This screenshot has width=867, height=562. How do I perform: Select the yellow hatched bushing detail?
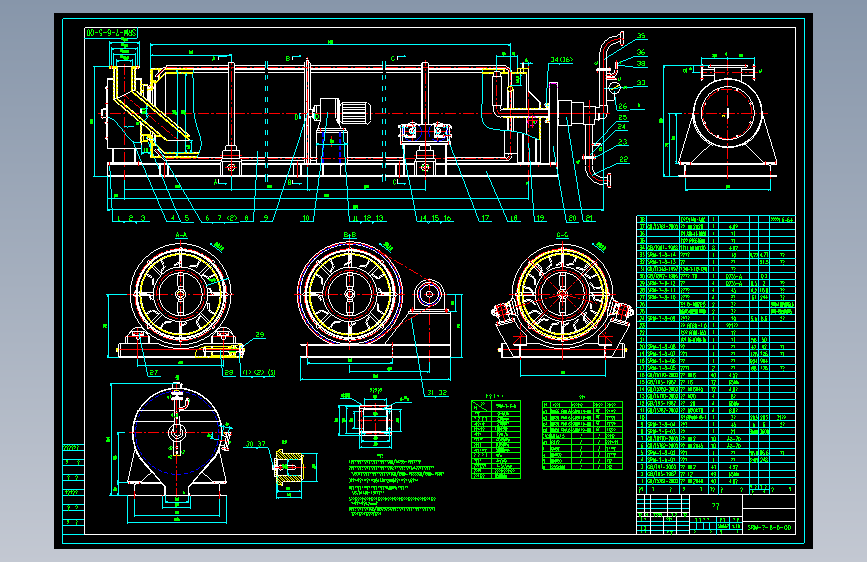[288, 468]
